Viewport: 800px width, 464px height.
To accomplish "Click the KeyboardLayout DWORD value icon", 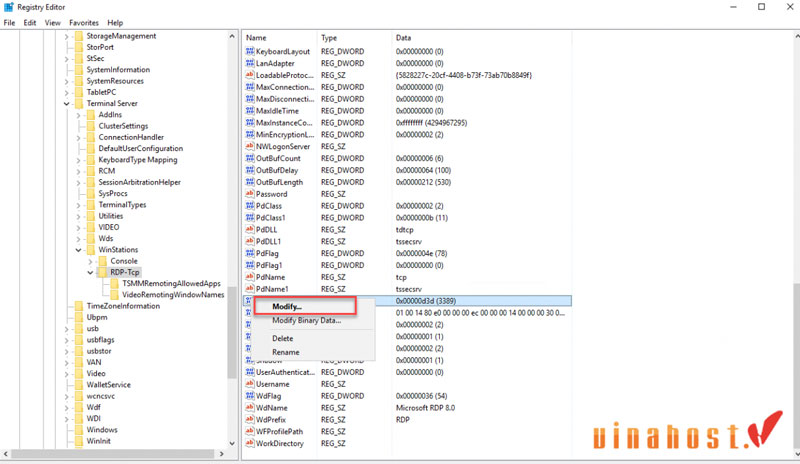I will [x=249, y=51].
